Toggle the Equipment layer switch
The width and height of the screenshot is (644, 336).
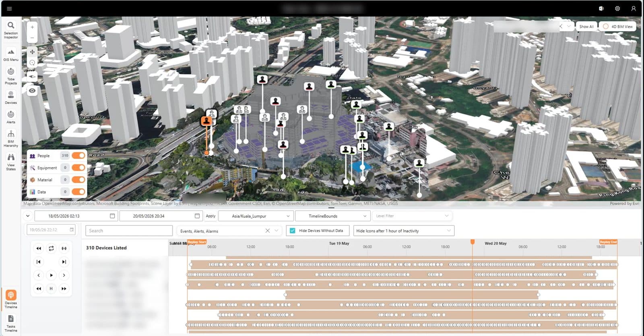(x=78, y=168)
